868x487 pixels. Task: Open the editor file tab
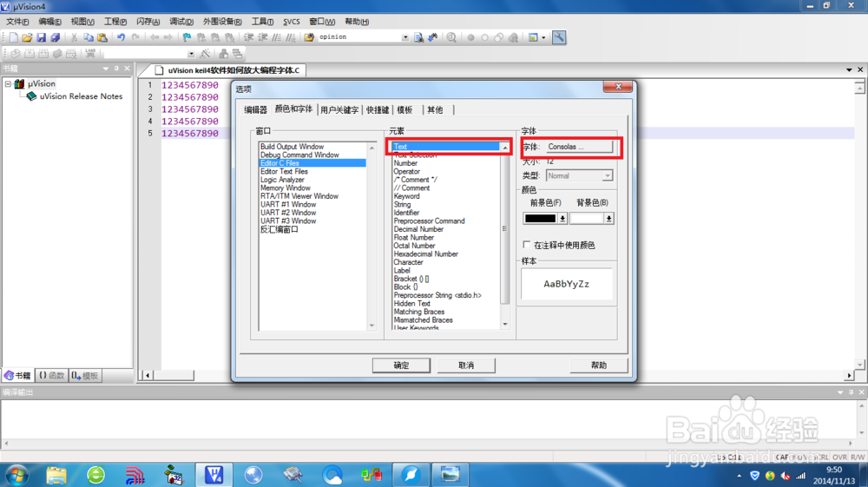[x=228, y=70]
